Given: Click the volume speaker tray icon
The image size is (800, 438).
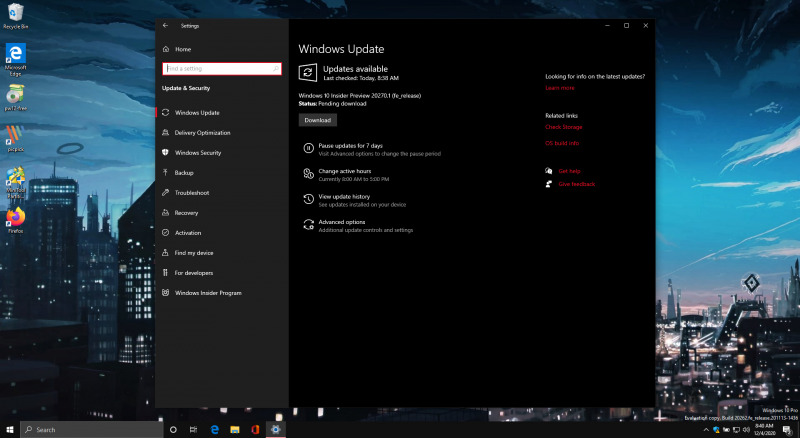Looking at the screenshot, I should click(746, 430).
